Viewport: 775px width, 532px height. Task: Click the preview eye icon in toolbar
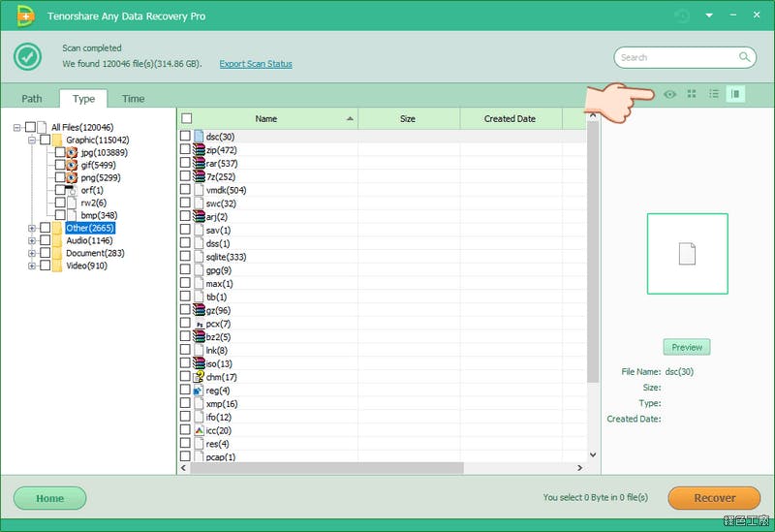pyautogui.click(x=669, y=94)
